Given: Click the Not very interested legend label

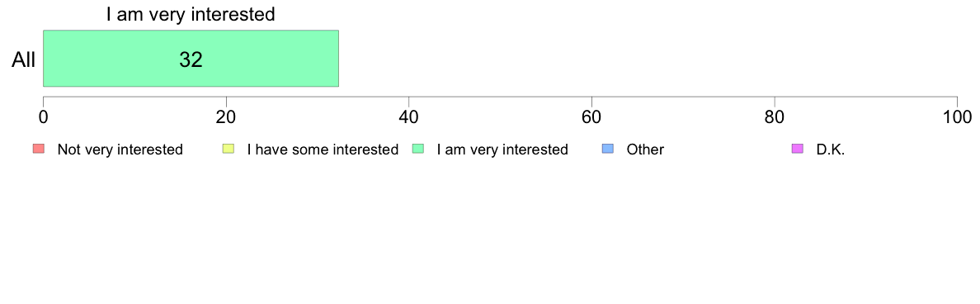Looking at the screenshot, I should pos(120,150).
